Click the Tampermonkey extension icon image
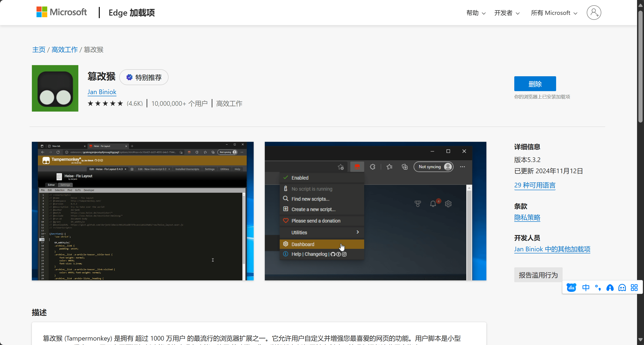Viewport: 644px width, 345px height. coord(55,88)
